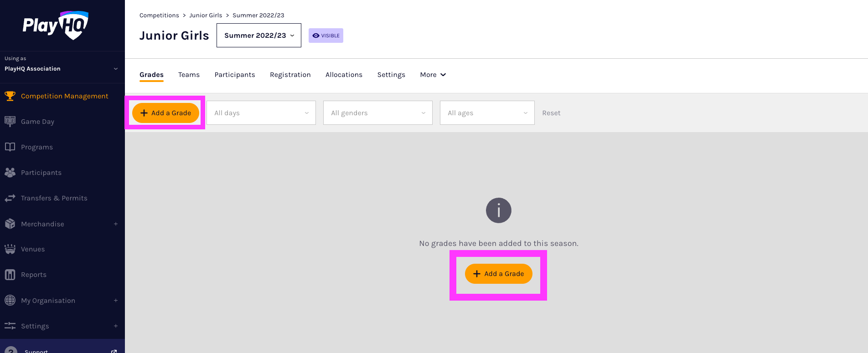Click Junior Girls breadcrumb link
This screenshot has width=868, height=353.
pos(206,15)
